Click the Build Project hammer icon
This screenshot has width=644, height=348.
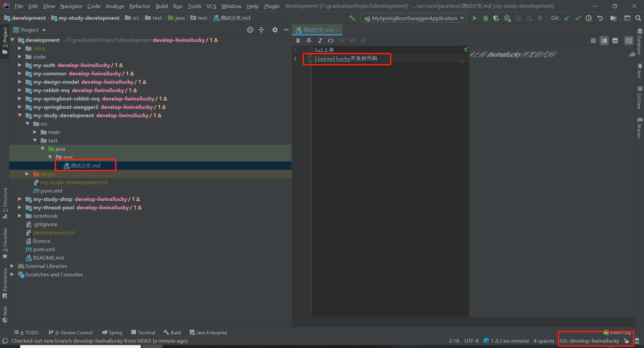point(352,18)
